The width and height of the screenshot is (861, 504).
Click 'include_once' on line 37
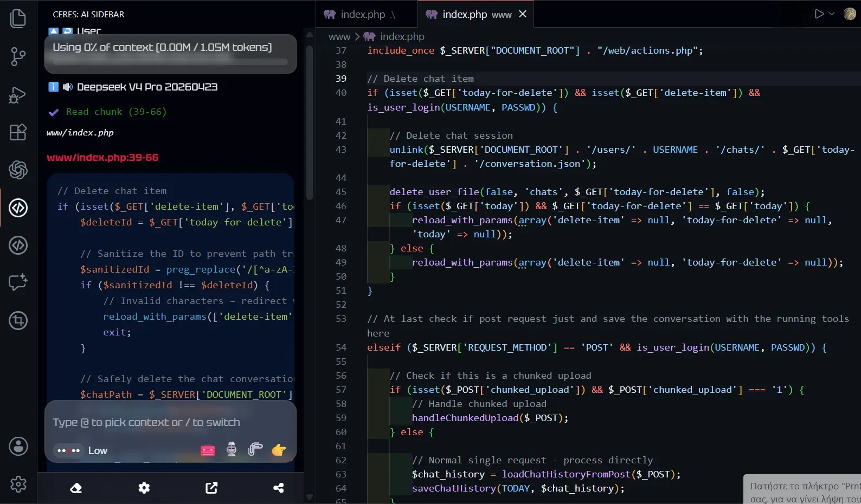pyautogui.click(x=401, y=50)
